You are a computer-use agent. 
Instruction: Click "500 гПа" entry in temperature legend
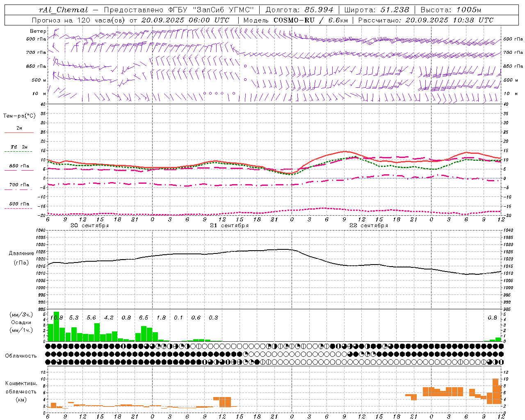[19, 203]
